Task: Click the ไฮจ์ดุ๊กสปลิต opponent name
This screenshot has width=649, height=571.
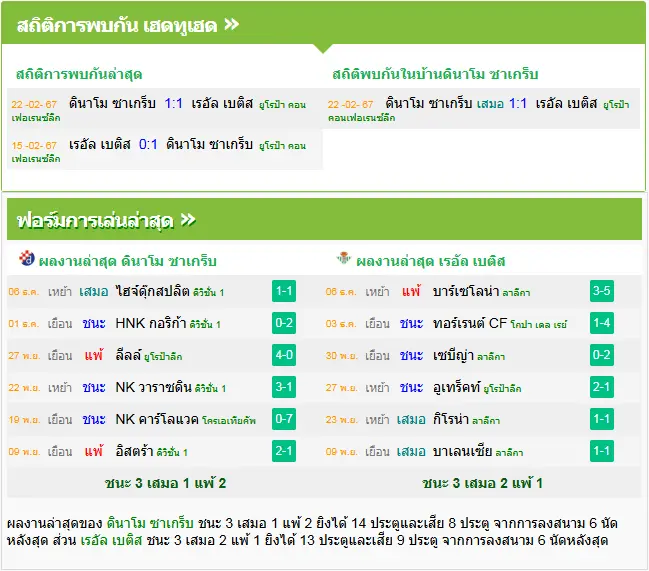Action: pyautogui.click(x=152, y=291)
